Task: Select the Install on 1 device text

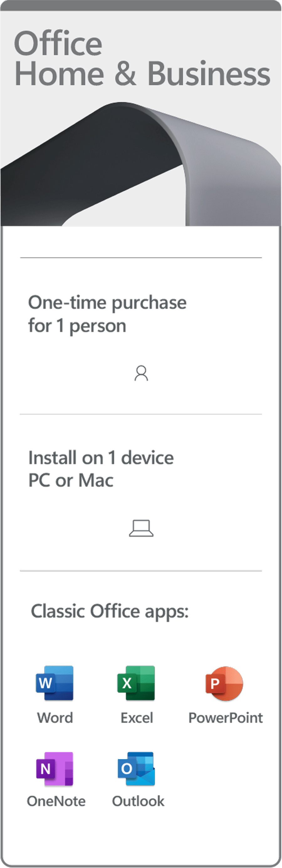Action: 101,457
